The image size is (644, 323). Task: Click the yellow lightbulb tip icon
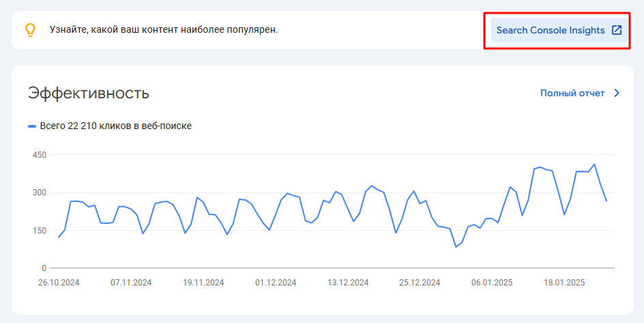(x=29, y=30)
